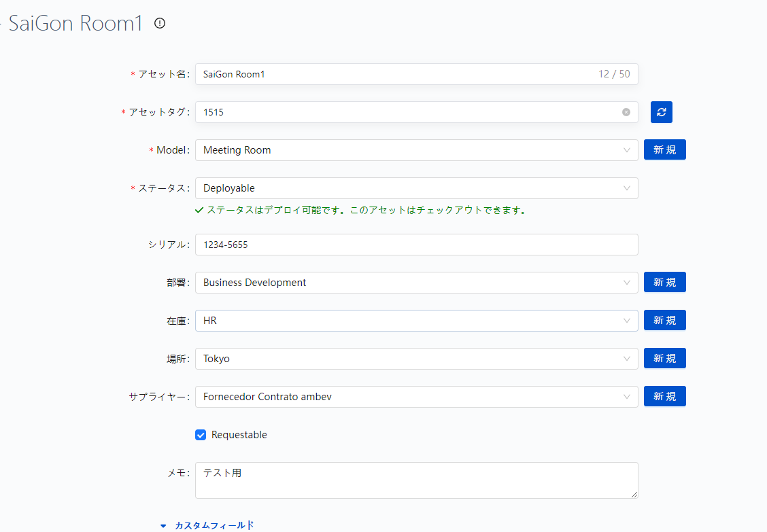The width and height of the screenshot is (767, 532).
Task: Open the 部署 dropdown showing Business Development
Action: [415, 283]
